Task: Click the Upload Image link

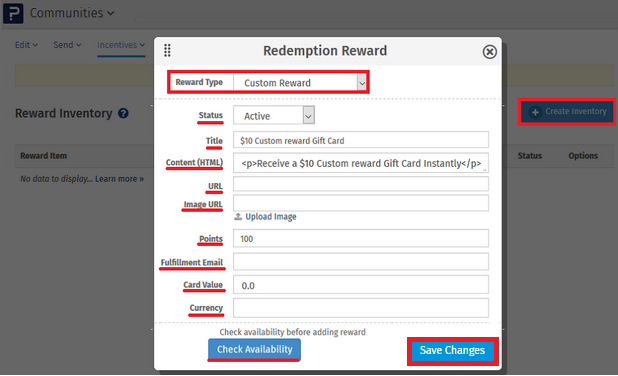Action: click(265, 217)
